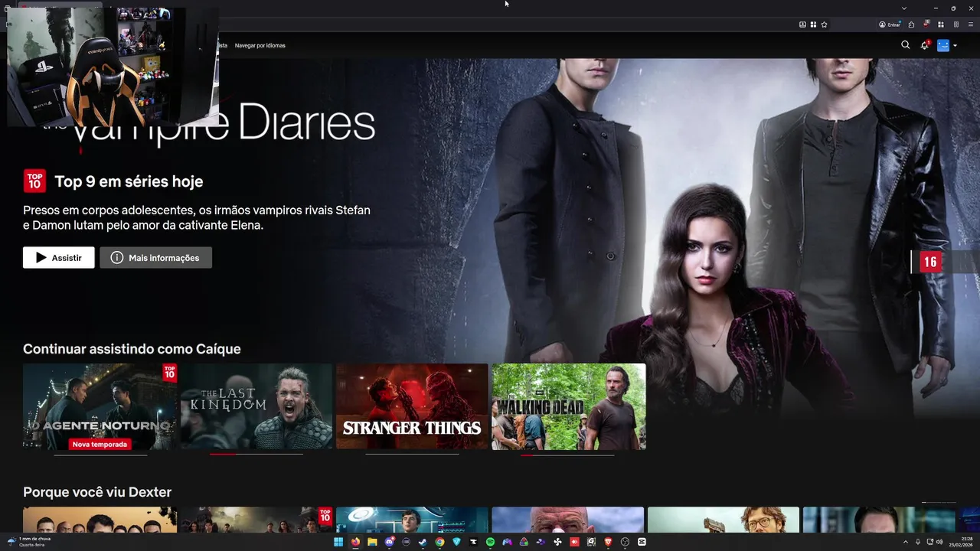The width and height of the screenshot is (980, 551).
Task: Play The Vampire Diaries with Assistir button
Action: click(x=59, y=258)
